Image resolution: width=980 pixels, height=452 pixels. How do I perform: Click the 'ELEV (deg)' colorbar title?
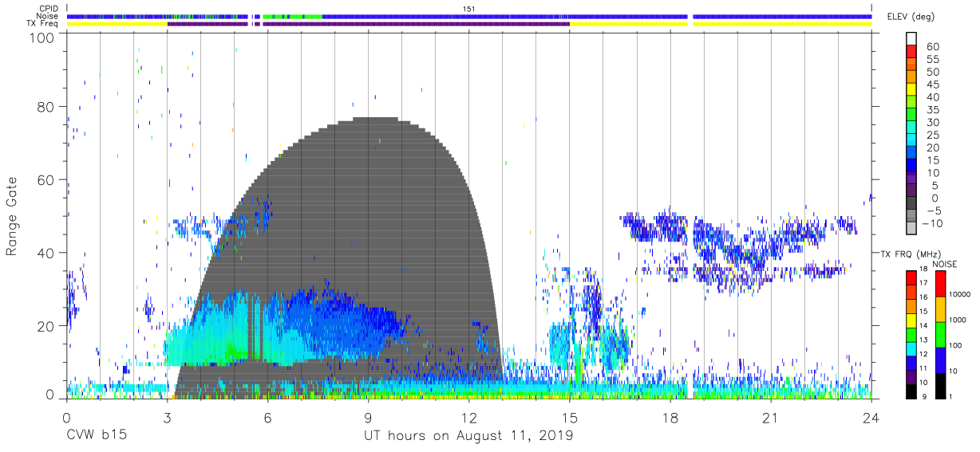[909, 16]
